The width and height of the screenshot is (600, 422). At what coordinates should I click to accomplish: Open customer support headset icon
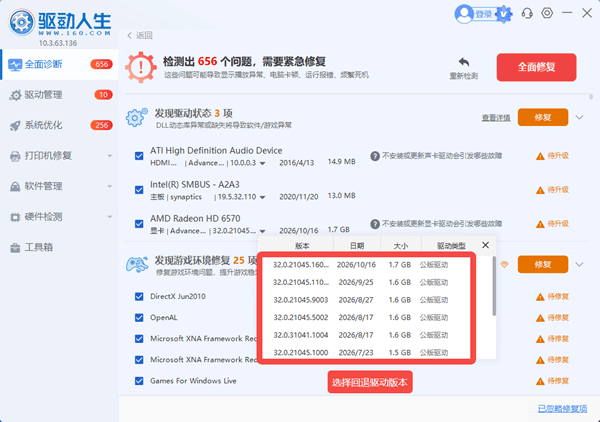point(527,14)
